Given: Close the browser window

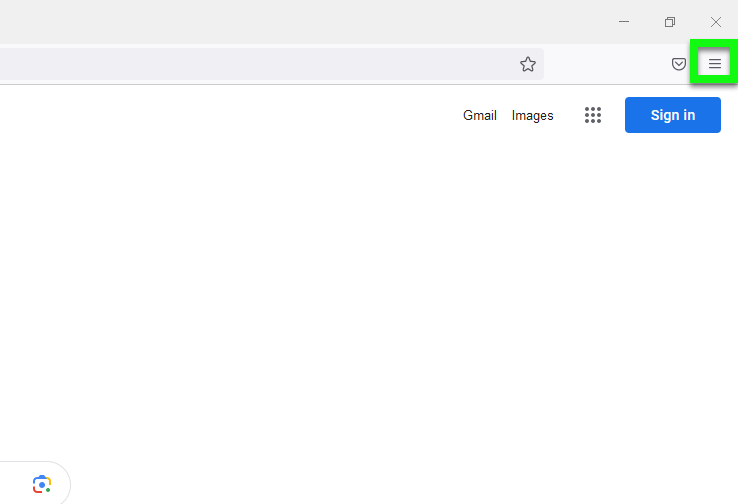Looking at the screenshot, I should click(715, 22).
